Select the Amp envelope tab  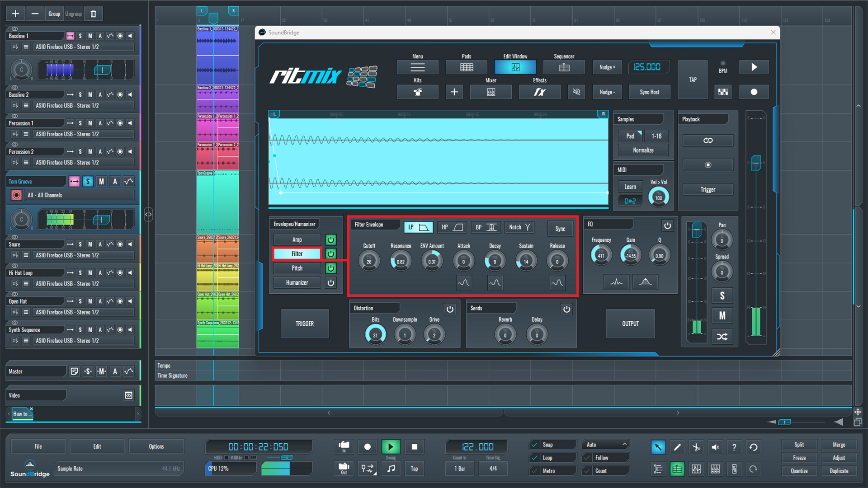tap(297, 239)
